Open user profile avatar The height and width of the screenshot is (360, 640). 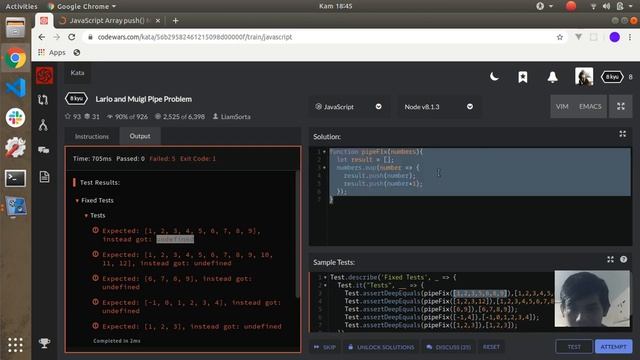pyautogui.click(x=584, y=76)
